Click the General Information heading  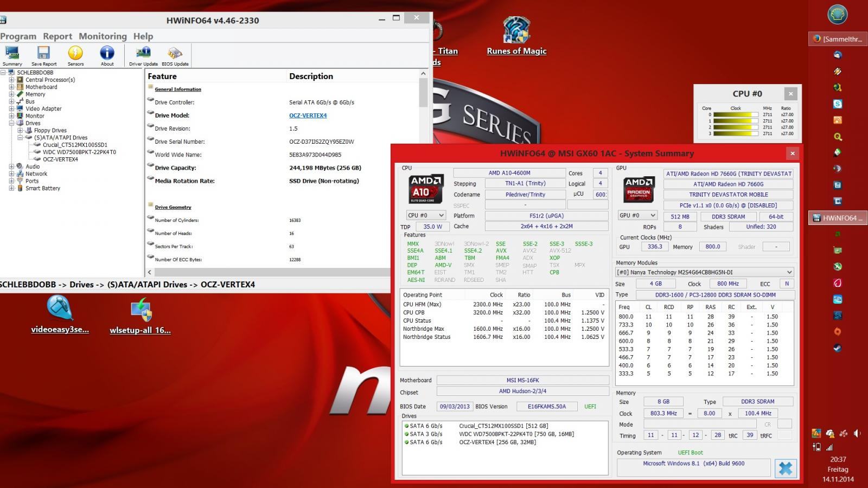point(178,89)
